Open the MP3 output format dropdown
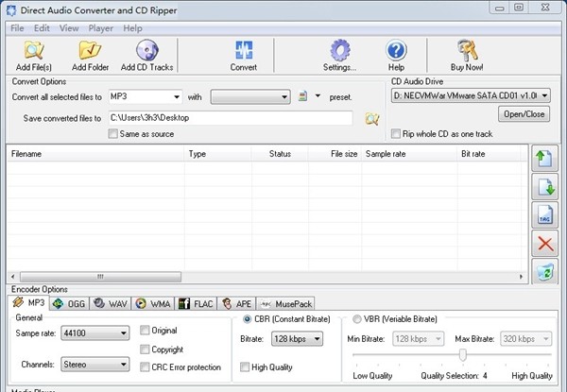 tap(146, 97)
